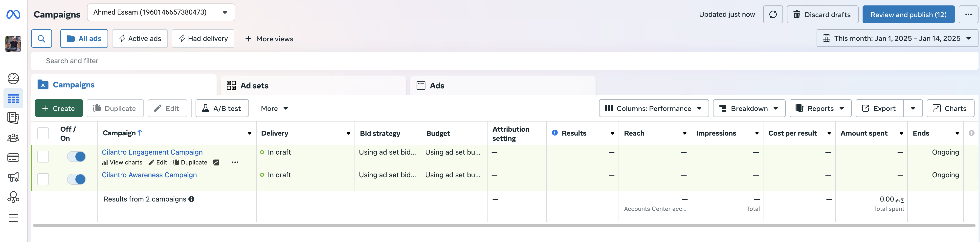Open Audiences people icon in sidebar

[x=13, y=138]
